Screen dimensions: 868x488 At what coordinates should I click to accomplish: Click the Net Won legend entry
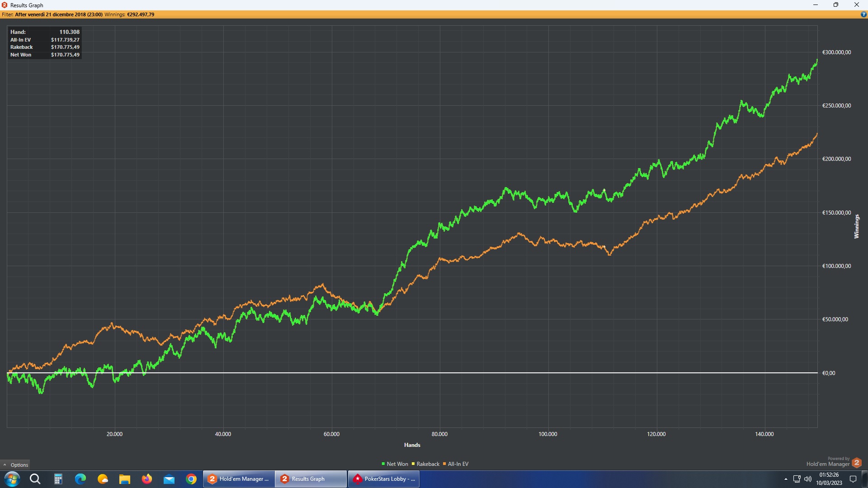click(x=395, y=464)
